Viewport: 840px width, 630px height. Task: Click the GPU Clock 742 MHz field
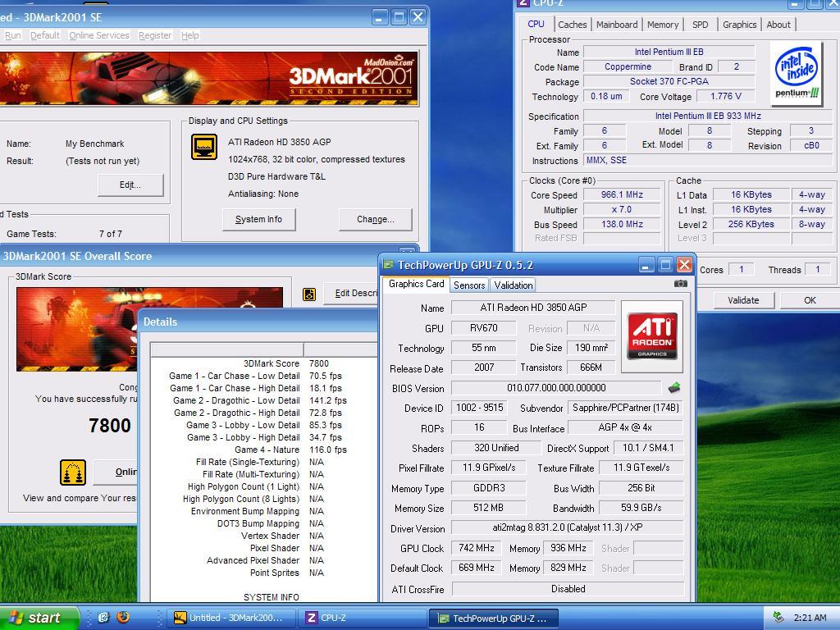[x=477, y=548]
